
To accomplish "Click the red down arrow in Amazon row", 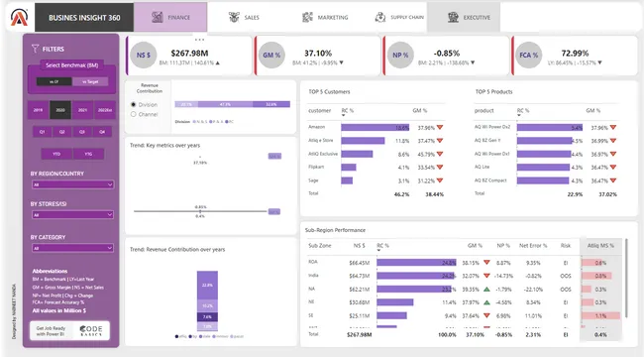I will 440,128.
